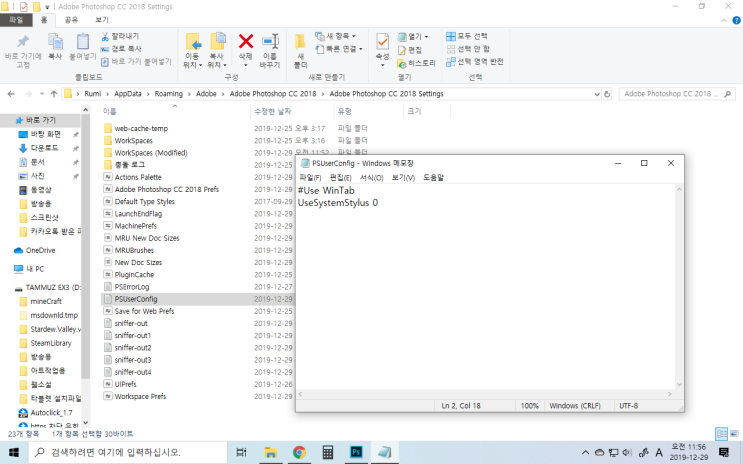Screen dimensions: 743x464
Task: Click the Windows taskbar search box
Action: [x=128, y=452]
